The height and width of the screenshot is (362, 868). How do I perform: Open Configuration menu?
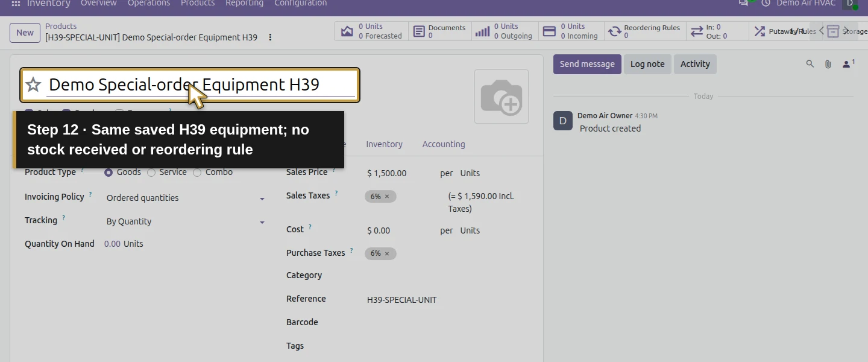[301, 4]
